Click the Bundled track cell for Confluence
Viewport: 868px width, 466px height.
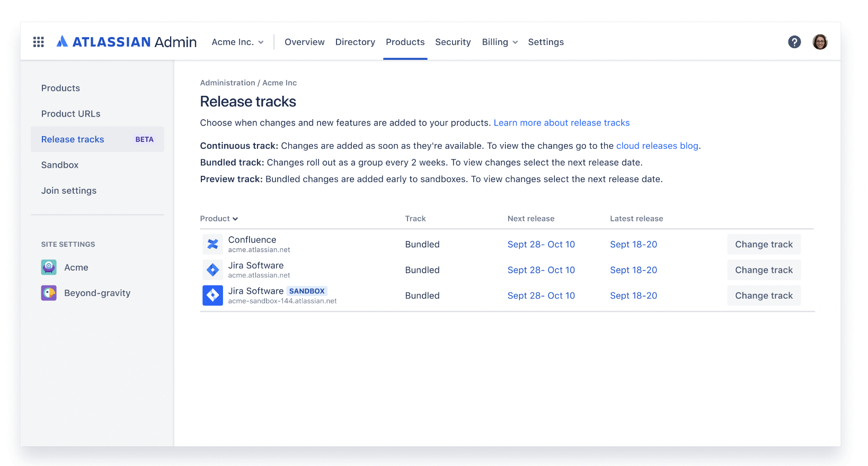pyautogui.click(x=422, y=244)
